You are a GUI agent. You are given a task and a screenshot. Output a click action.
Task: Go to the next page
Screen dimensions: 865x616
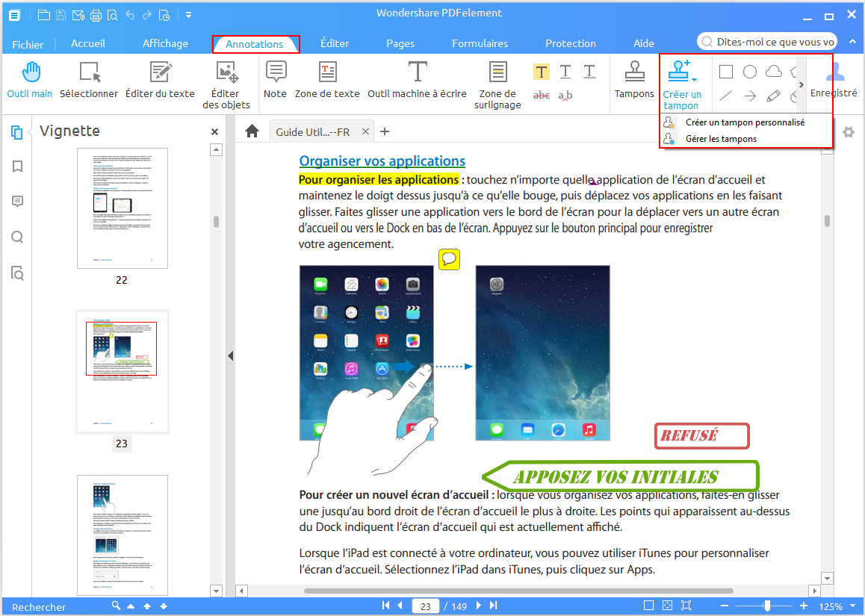coord(479,606)
